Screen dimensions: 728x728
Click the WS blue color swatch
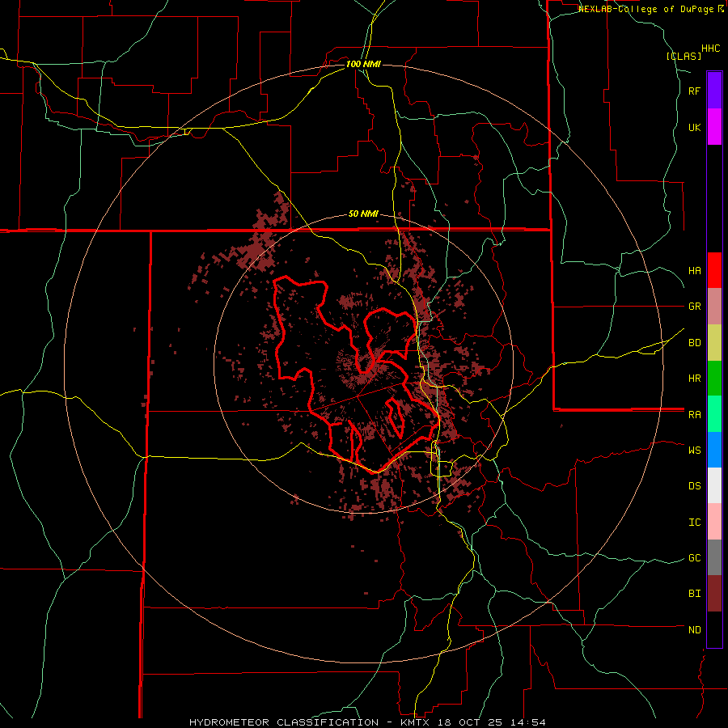(714, 450)
